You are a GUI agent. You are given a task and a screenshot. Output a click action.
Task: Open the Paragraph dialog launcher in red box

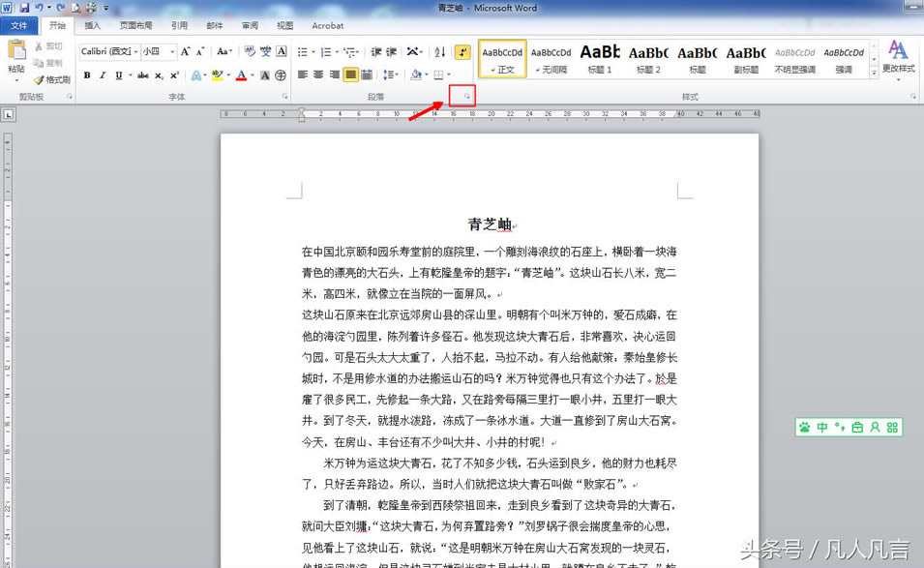[465, 97]
